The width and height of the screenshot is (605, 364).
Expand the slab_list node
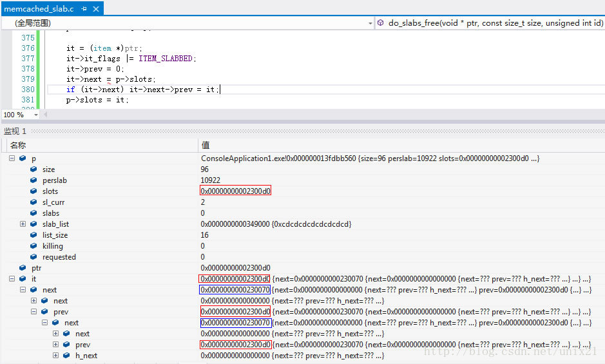pyautogui.click(x=23, y=224)
